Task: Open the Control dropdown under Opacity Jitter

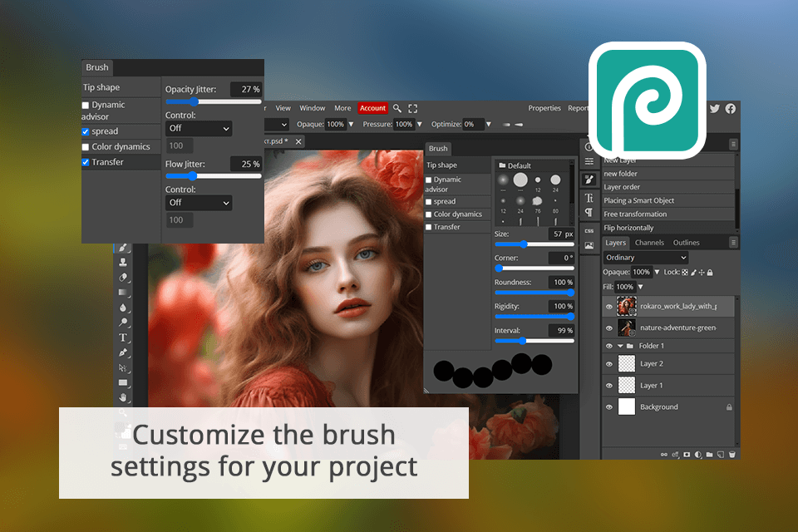Action: (x=199, y=129)
